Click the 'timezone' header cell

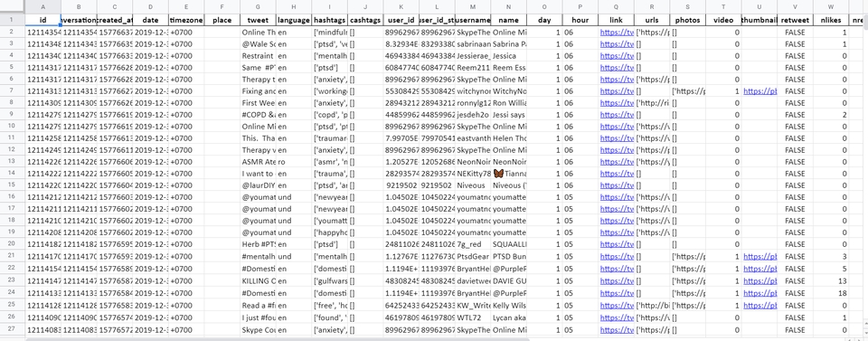pos(186,21)
